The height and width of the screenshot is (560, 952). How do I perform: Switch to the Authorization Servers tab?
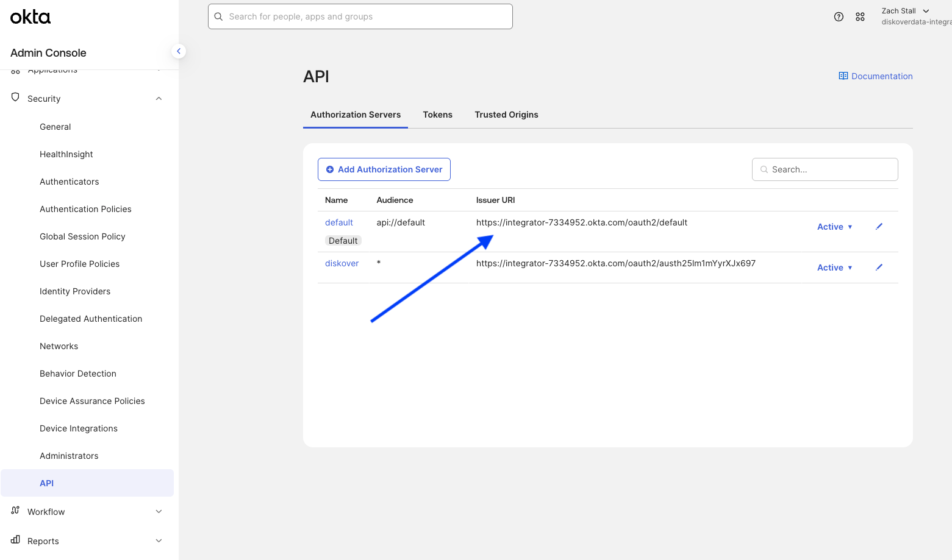(x=356, y=115)
